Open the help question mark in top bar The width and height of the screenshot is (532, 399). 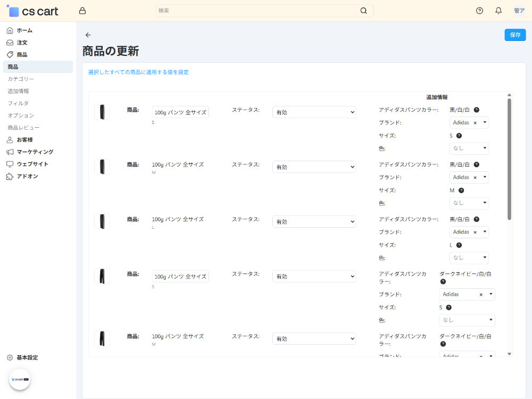coord(479,10)
